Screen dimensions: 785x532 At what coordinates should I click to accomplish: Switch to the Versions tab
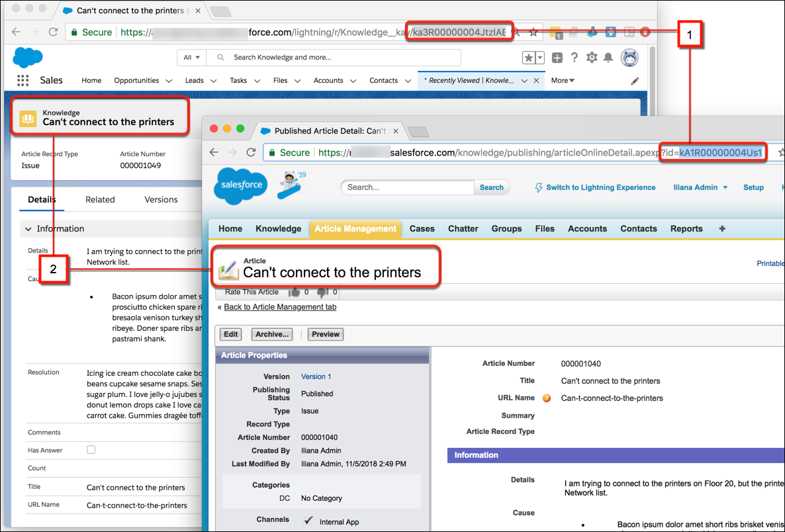pyautogui.click(x=162, y=200)
